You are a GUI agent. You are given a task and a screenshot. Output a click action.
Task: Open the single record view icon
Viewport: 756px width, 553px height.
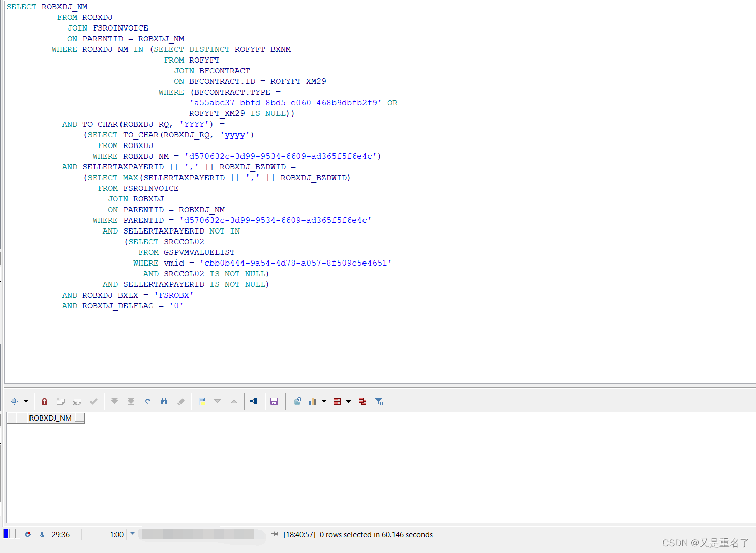coord(202,401)
